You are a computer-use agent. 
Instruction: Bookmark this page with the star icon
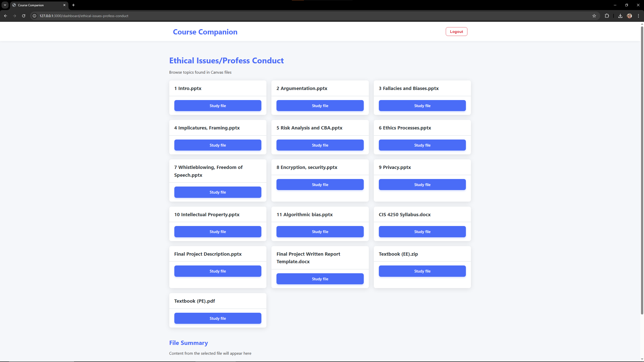tap(594, 16)
